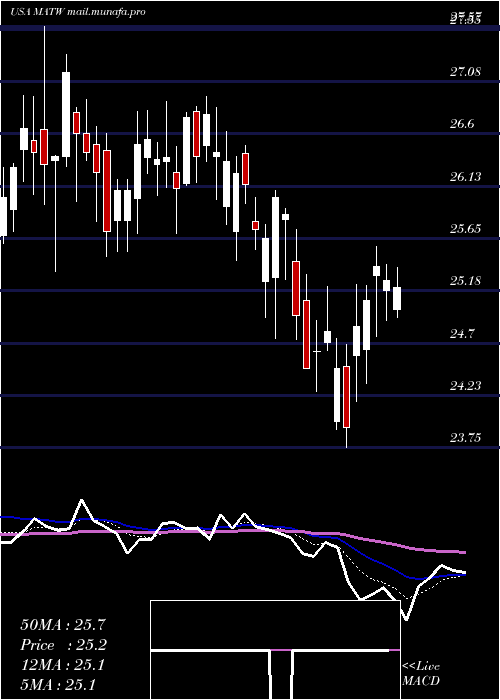Click the tall white candle near 27.08
This screenshot has width=500, height=700.
point(66,114)
